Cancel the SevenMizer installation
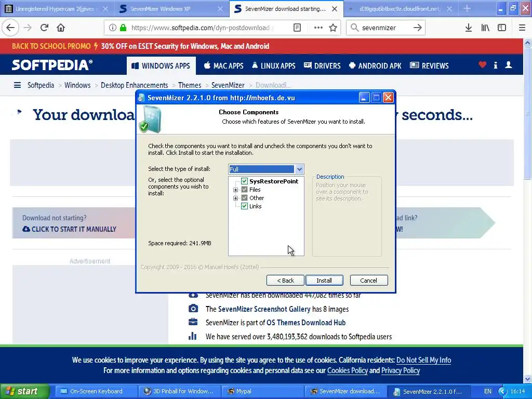 [369, 280]
